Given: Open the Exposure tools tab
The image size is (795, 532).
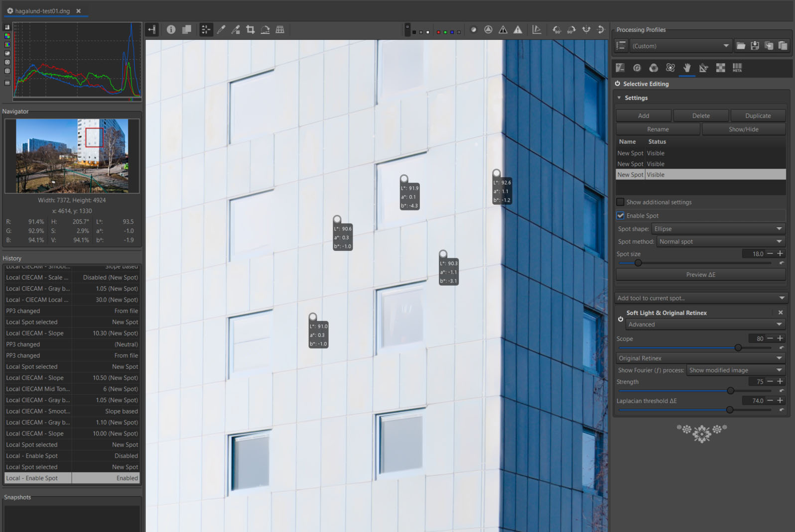Looking at the screenshot, I should click(x=620, y=68).
